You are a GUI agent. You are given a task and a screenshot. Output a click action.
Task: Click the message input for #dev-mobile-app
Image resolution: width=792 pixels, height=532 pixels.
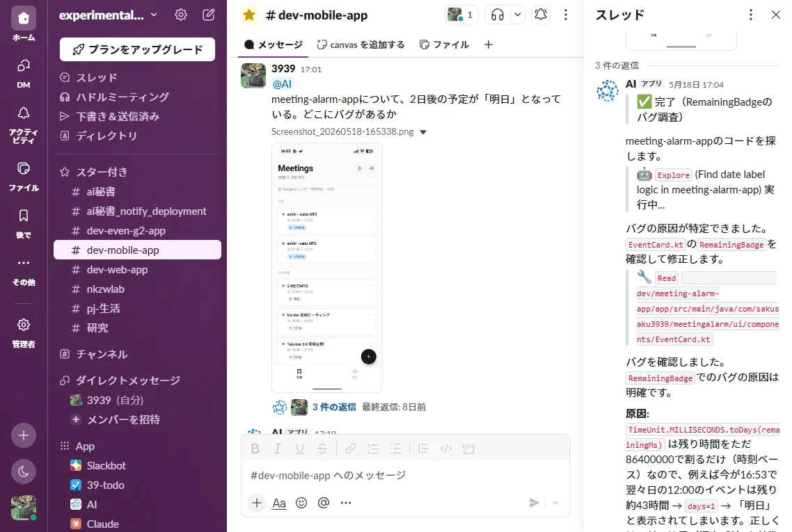[x=405, y=476]
